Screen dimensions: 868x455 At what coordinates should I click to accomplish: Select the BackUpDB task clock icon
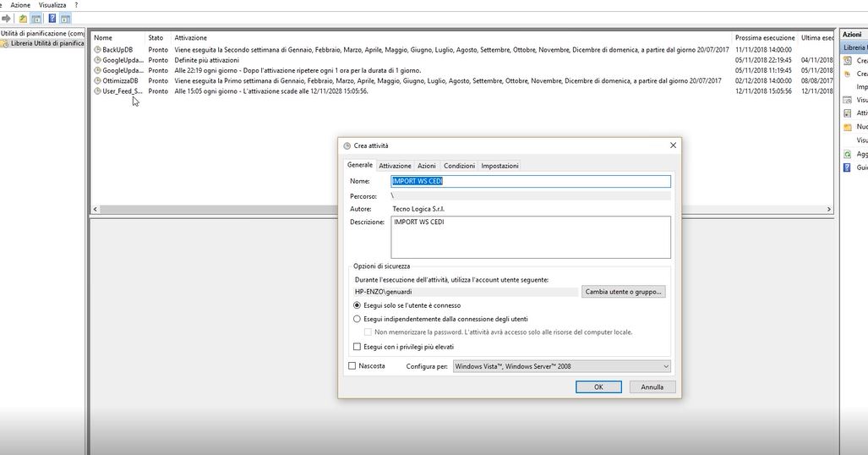coord(97,50)
